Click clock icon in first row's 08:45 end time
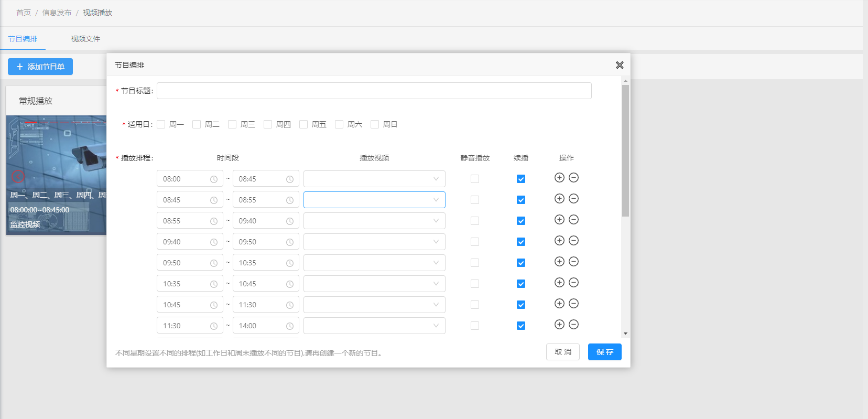This screenshot has height=419, width=868. (x=290, y=179)
